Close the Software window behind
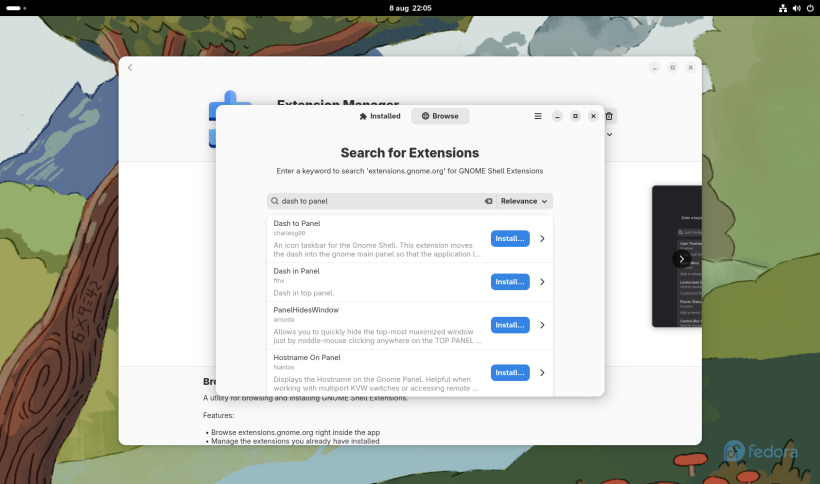820x484 pixels. (690, 67)
